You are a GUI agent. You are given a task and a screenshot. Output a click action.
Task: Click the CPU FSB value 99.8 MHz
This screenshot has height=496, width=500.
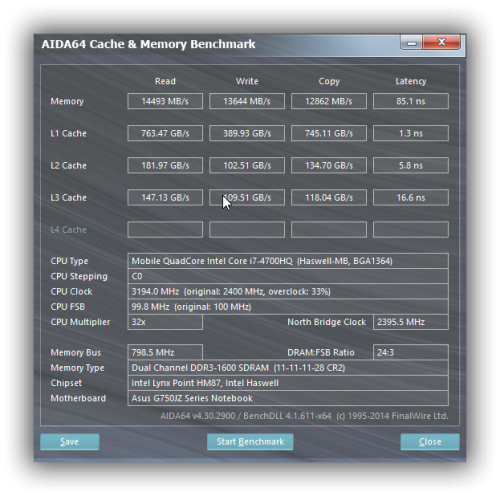tap(288, 307)
